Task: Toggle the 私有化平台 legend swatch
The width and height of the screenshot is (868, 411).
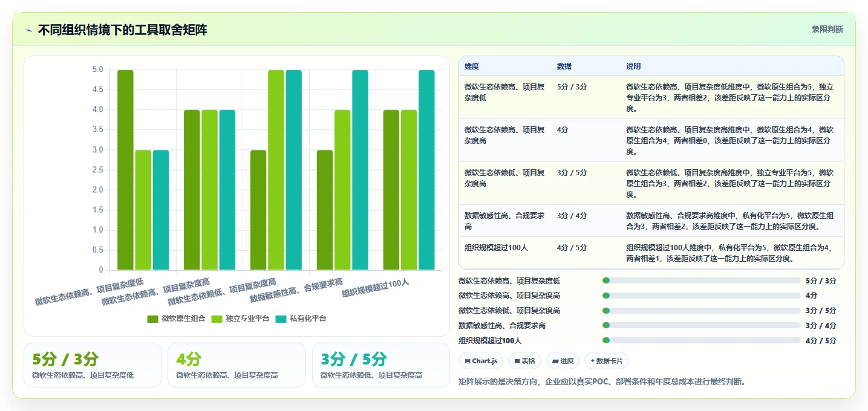Action: pos(281,319)
